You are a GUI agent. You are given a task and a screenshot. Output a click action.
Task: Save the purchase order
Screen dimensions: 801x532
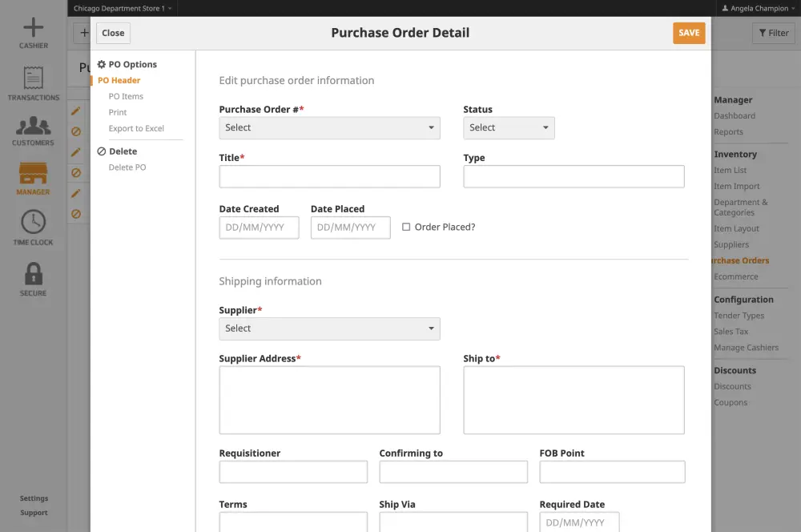(x=689, y=33)
